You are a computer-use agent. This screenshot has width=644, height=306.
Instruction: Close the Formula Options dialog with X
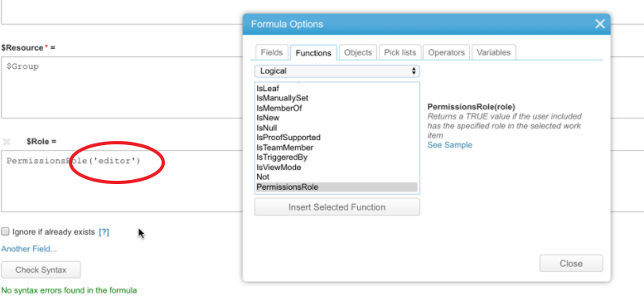599,24
